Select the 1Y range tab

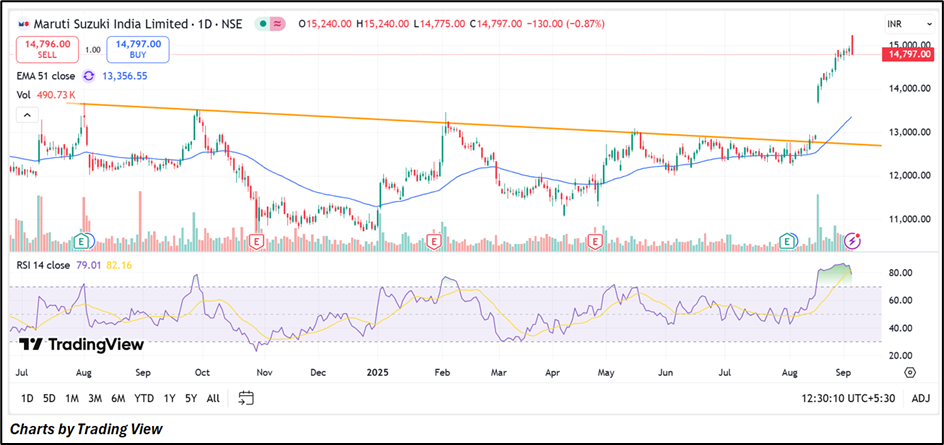(170, 398)
